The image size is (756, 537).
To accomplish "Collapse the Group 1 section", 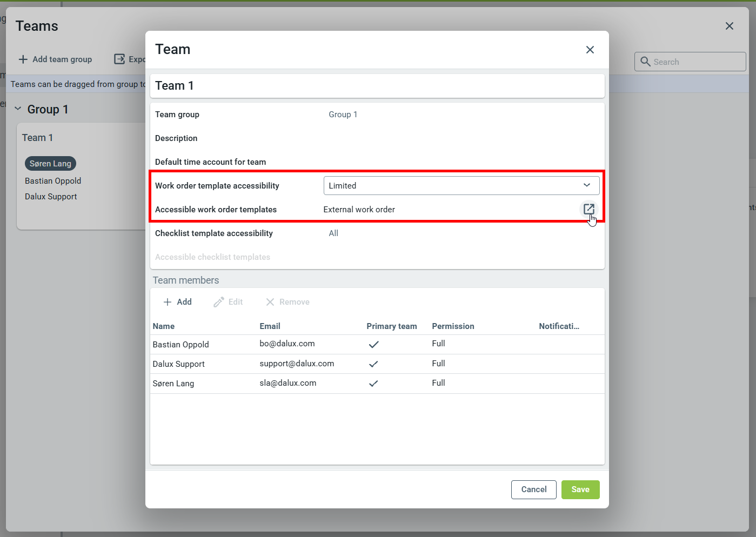I will [18, 109].
